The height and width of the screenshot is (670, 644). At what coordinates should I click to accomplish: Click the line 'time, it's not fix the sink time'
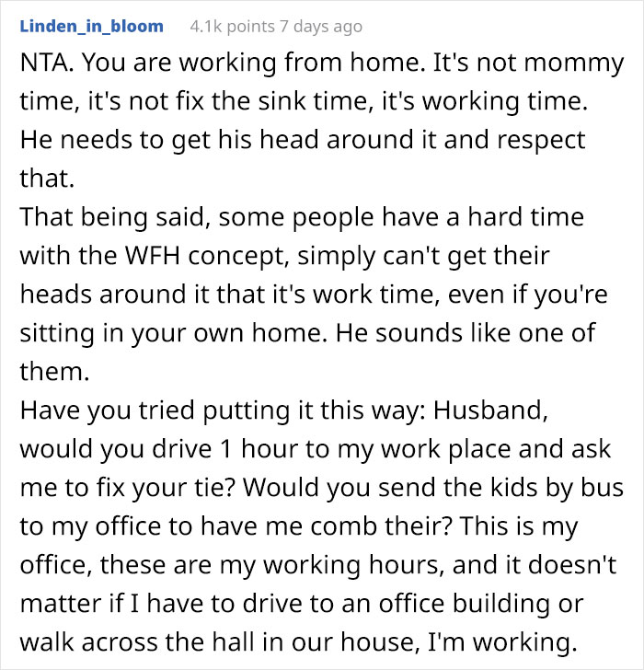(x=304, y=101)
